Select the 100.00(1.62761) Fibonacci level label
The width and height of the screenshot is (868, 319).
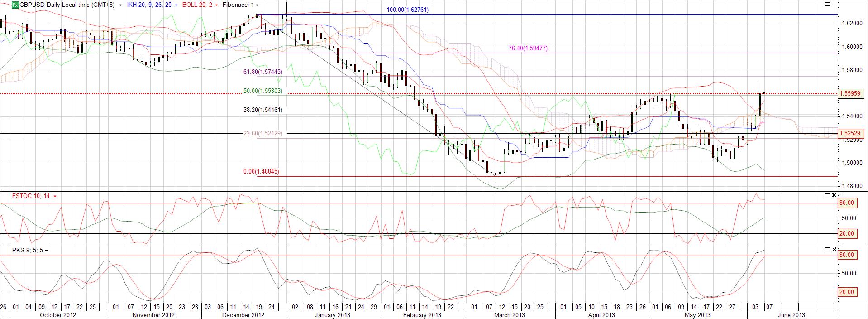tap(407, 10)
